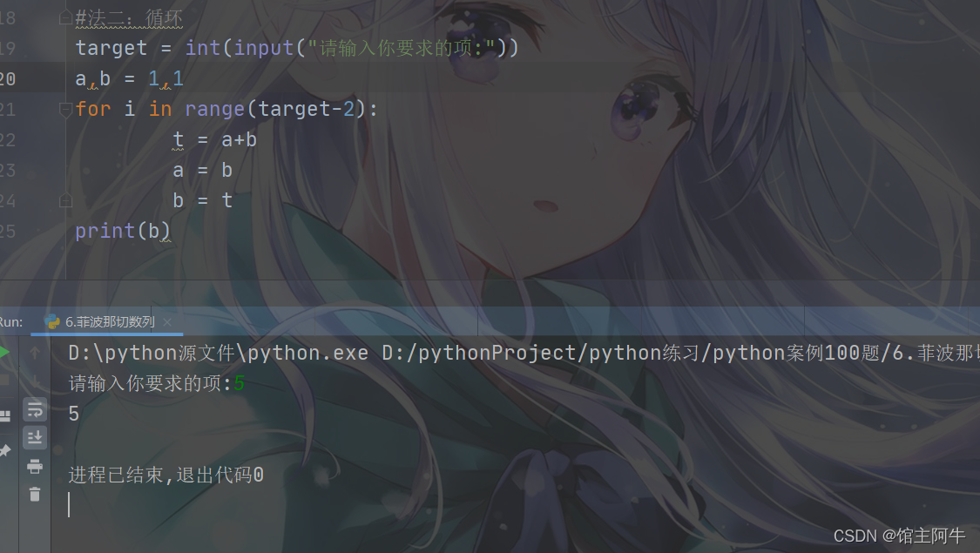Rerun the script with green play icon
This screenshot has height=553, width=980.
(x=3, y=352)
